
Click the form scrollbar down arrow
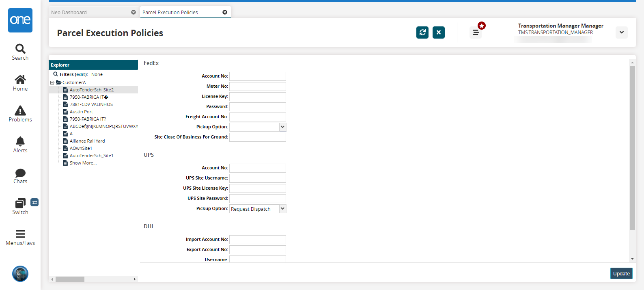tap(632, 259)
